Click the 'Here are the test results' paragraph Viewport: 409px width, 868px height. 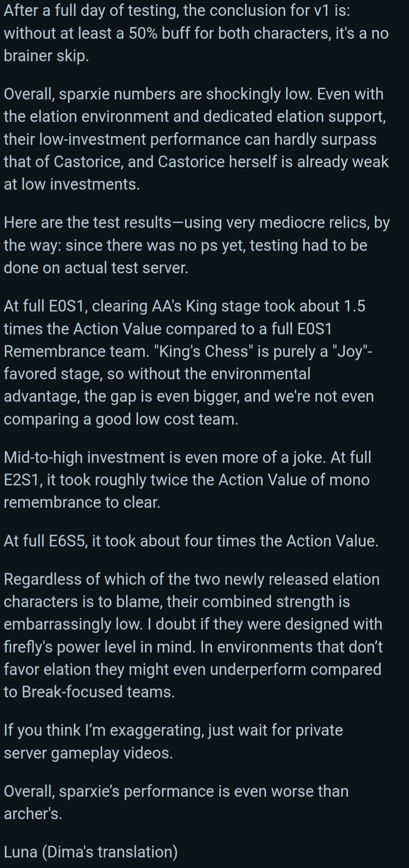196,245
